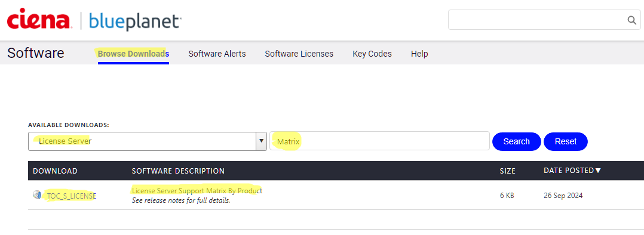Open the Key Codes tab
Image resolution: width=644 pixels, height=235 pixels.
(x=372, y=54)
